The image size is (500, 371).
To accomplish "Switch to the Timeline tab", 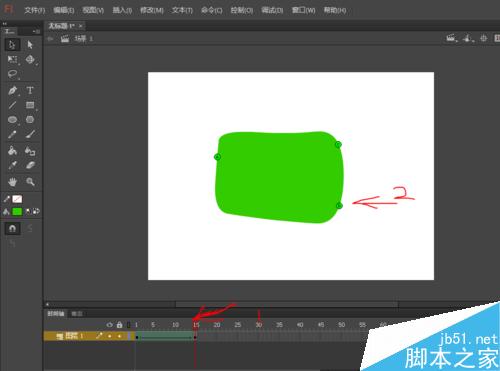I will [x=56, y=314].
